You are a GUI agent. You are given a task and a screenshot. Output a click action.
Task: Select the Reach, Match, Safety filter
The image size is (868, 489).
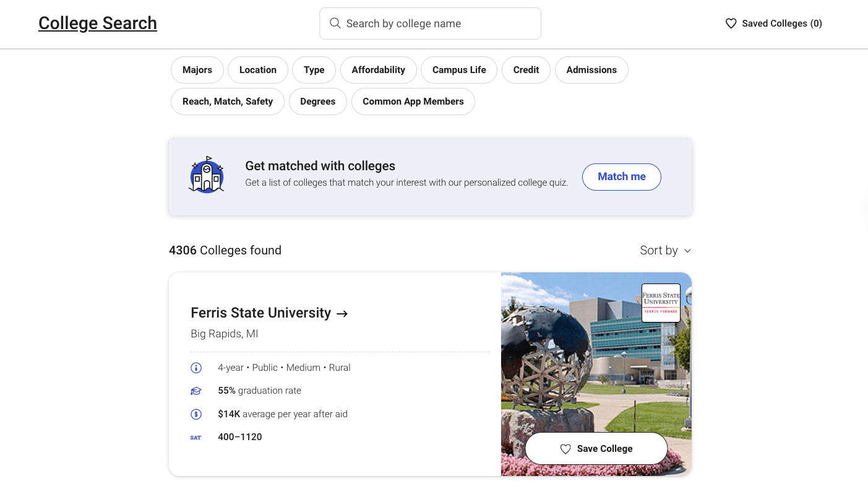[x=227, y=102]
